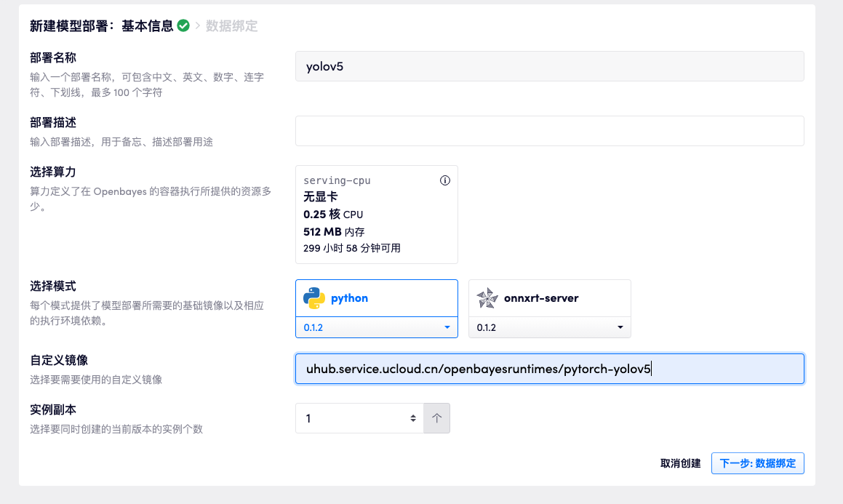The width and height of the screenshot is (843, 504).
Task: Open the python version 0.1.2 dropdown
Action: [376, 328]
